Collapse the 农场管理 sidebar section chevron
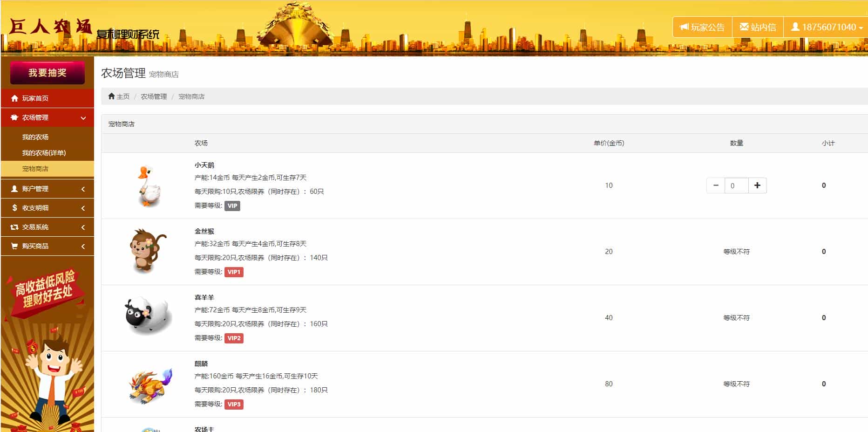The width and height of the screenshot is (868, 432). point(83,118)
